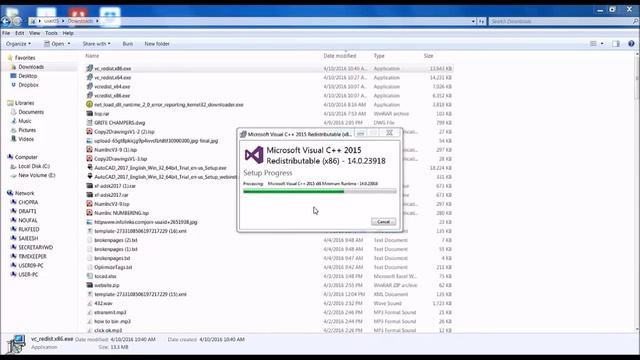Click Cancel in the Visual C++ setup
This screenshot has height=360, width=640.
coord(383,222)
